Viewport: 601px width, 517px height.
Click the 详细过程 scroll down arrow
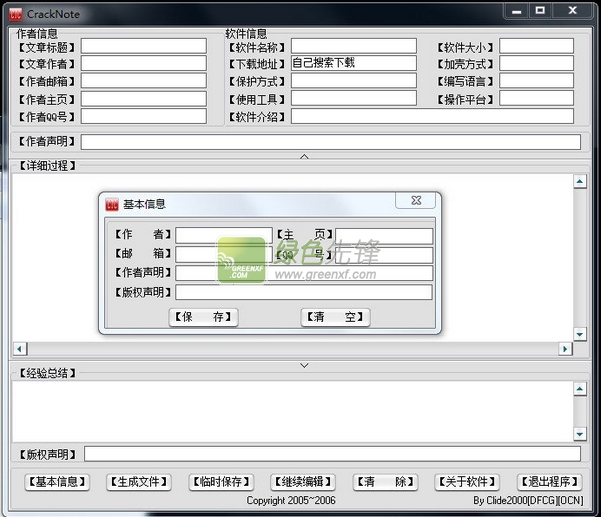[x=580, y=334]
